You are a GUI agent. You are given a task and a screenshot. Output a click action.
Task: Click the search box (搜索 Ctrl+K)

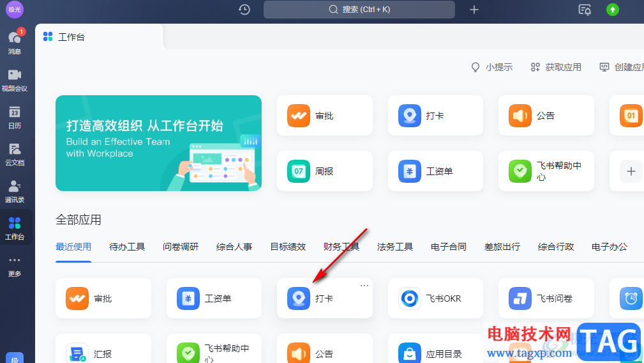(359, 10)
